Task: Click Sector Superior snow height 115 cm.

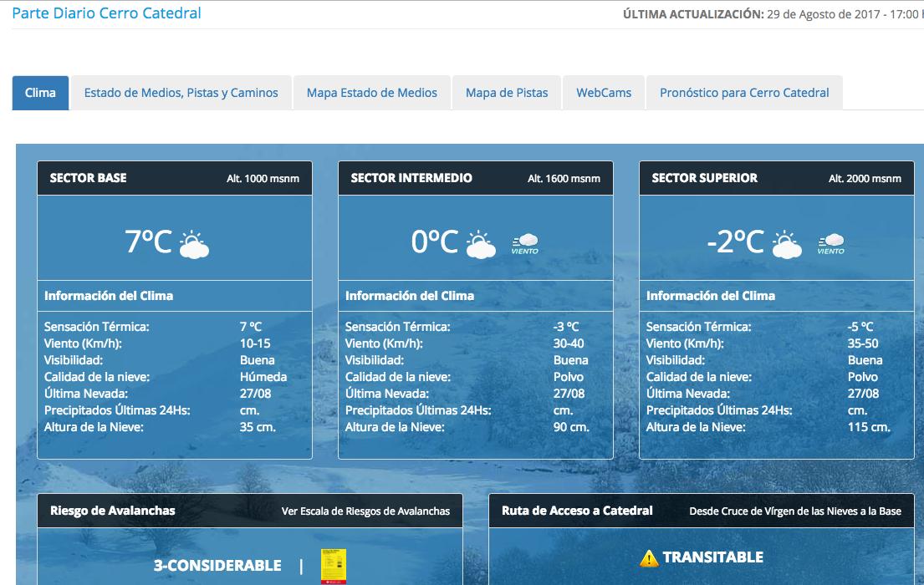Action: click(x=869, y=427)
